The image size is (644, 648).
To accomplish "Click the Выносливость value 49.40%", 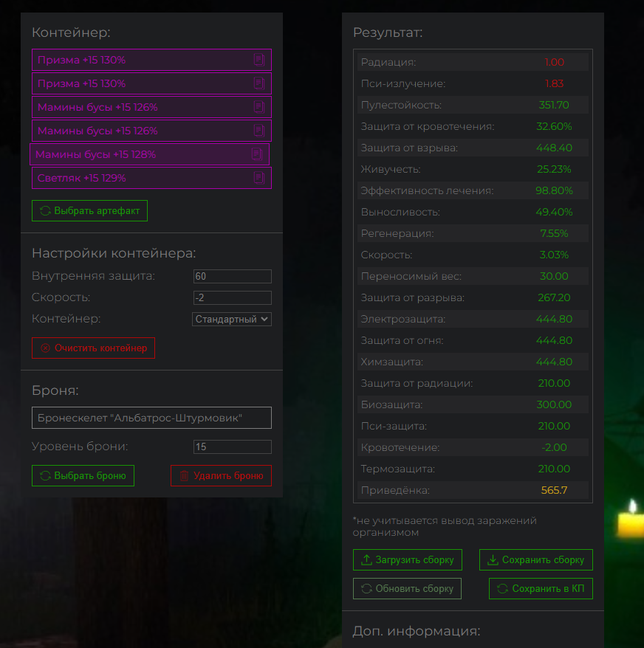I will [x=554, y=212].
